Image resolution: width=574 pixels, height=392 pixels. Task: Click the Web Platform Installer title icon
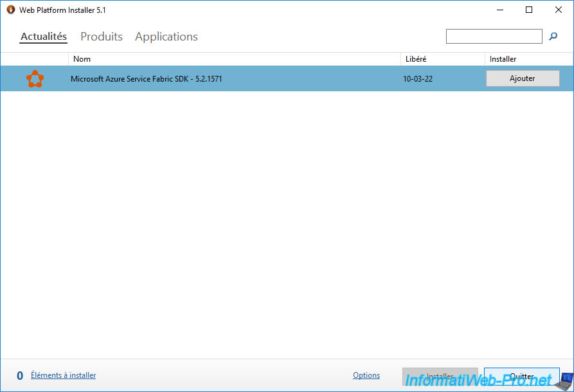[x=11, y=10]
